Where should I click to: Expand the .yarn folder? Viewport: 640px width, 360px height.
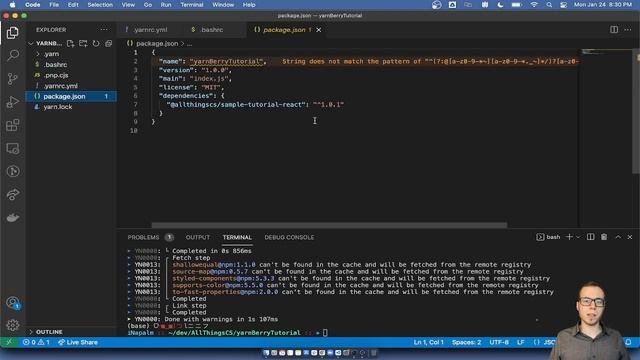(x=51, y=54)
